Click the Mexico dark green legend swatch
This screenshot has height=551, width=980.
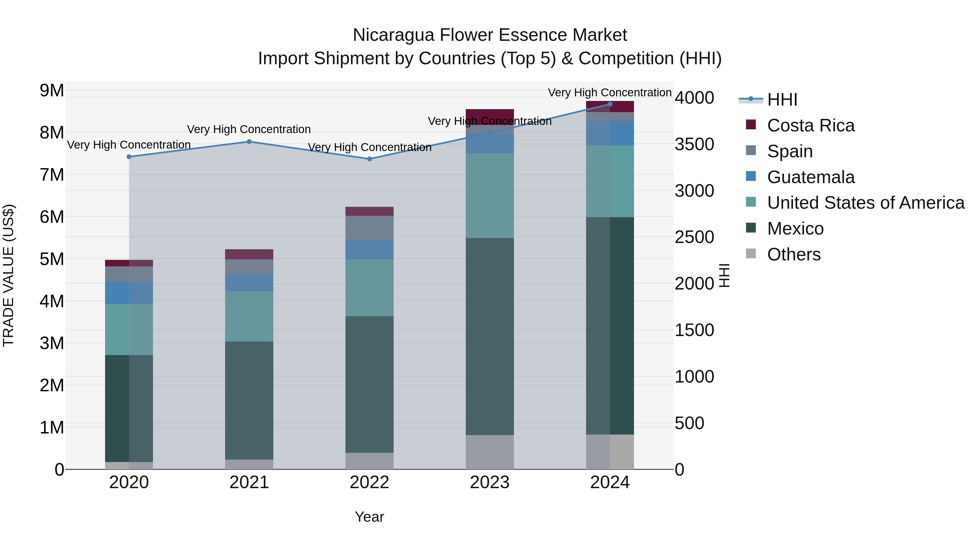751,227
